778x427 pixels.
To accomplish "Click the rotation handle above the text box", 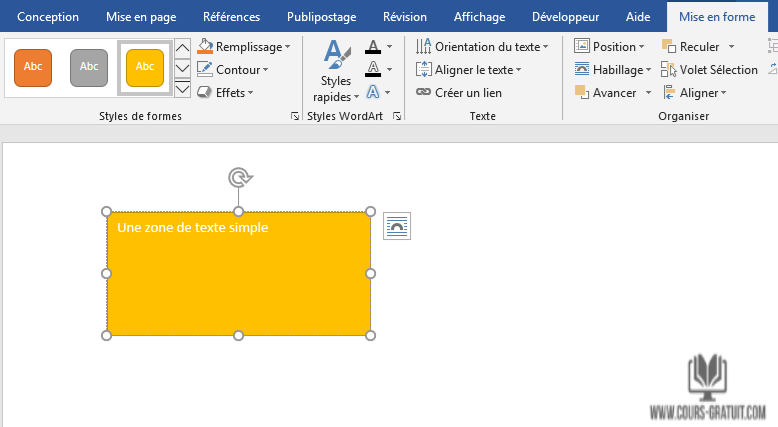I will (x=239, y=178).
